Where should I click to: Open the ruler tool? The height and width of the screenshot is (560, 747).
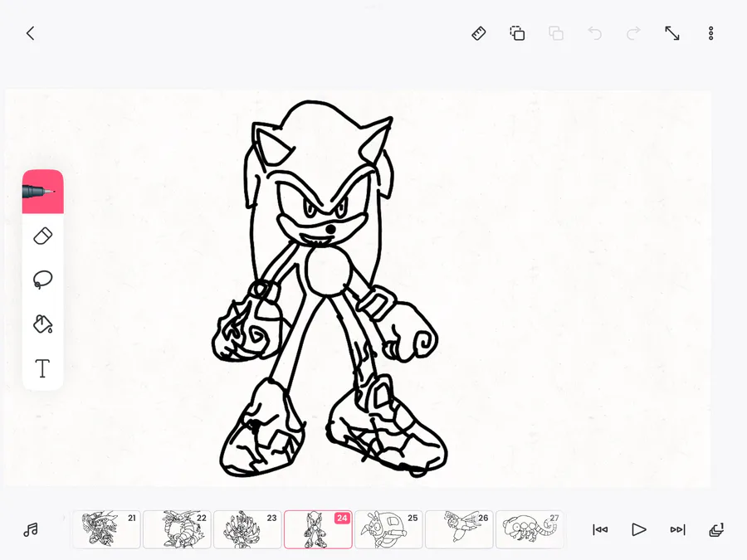pyautogui.click(x=479, y=33)
